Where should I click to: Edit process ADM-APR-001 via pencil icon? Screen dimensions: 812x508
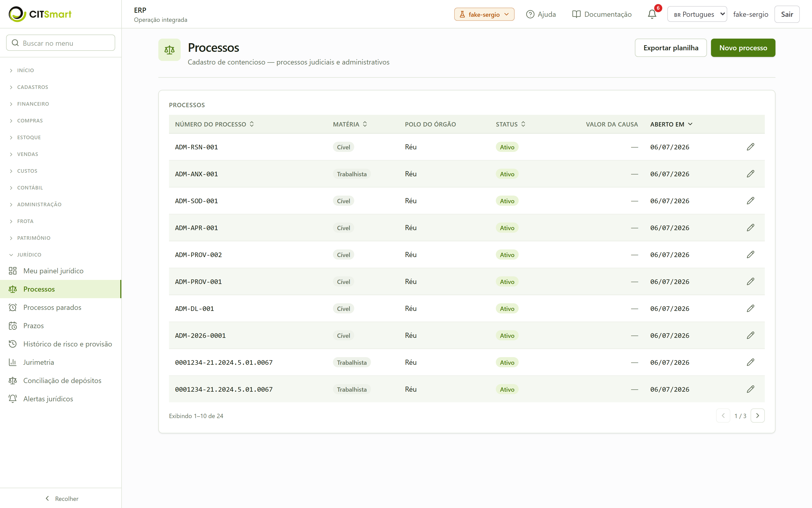750,228
